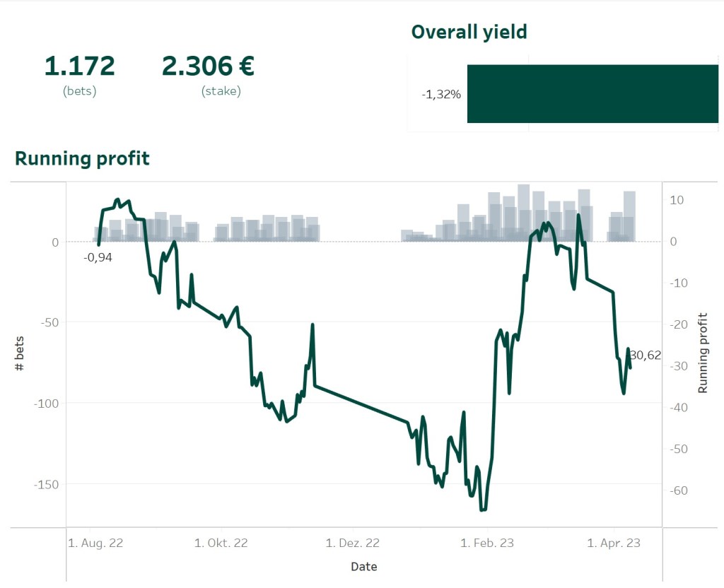The image size is (724, 588).
Task: Click the Running profit right axis title
Action: (x=702, y=353)
